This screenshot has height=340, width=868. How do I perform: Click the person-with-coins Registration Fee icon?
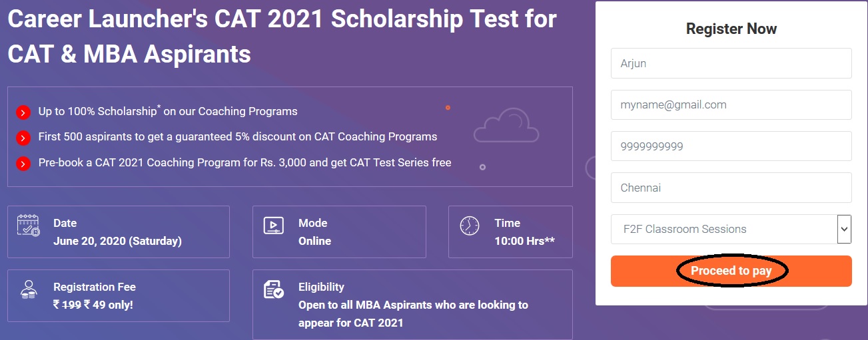[x=29, y=289]
